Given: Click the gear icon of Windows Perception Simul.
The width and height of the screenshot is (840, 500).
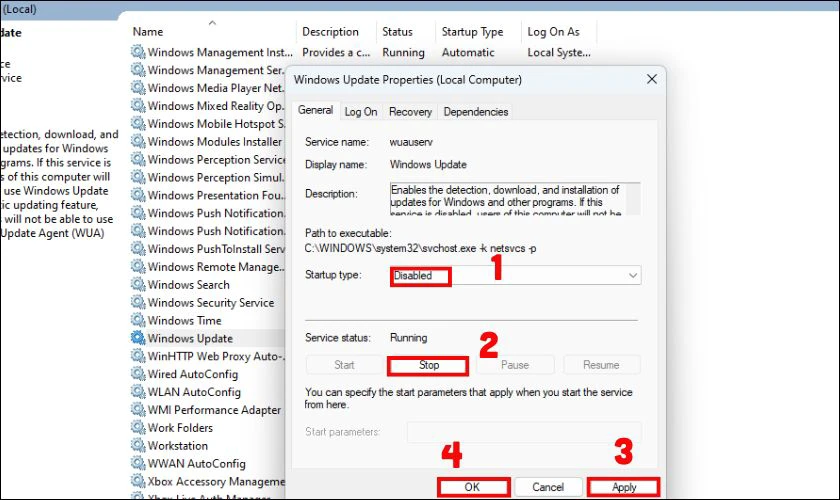Looking at the screenshot, I should coord(138,177).
